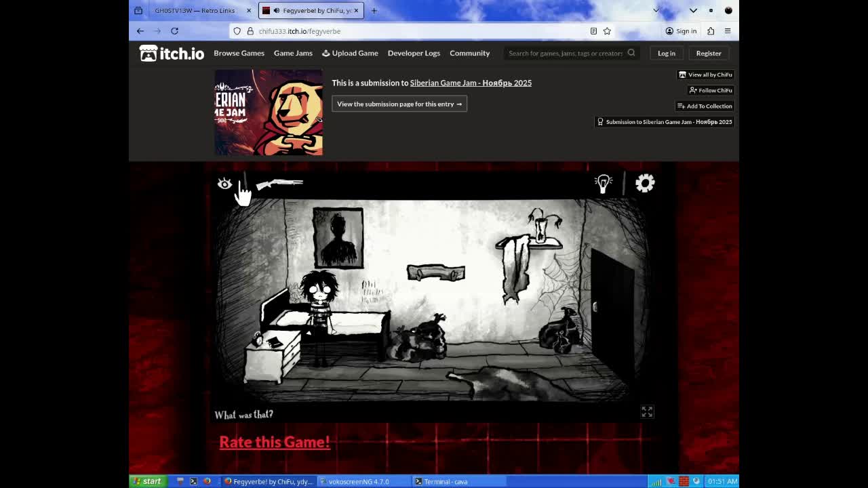Click Follow ChiFu
This screenshot has height=488, width=868.
point(711,90)
